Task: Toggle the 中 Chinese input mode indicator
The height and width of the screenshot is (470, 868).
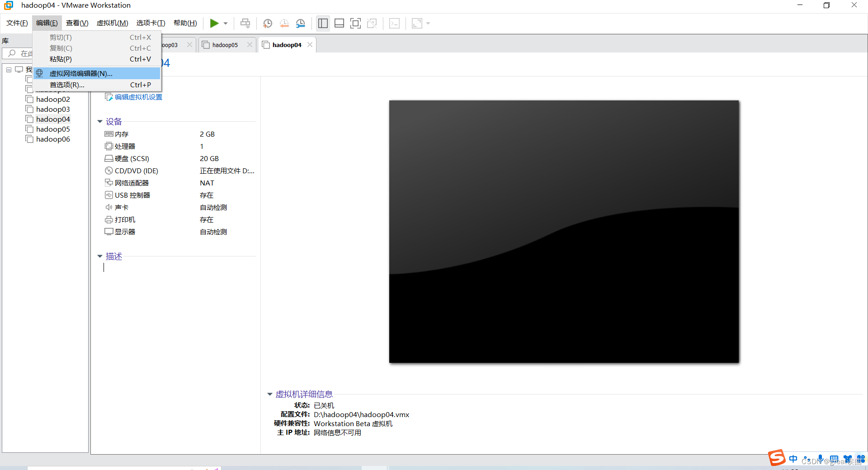Action: 793,459
